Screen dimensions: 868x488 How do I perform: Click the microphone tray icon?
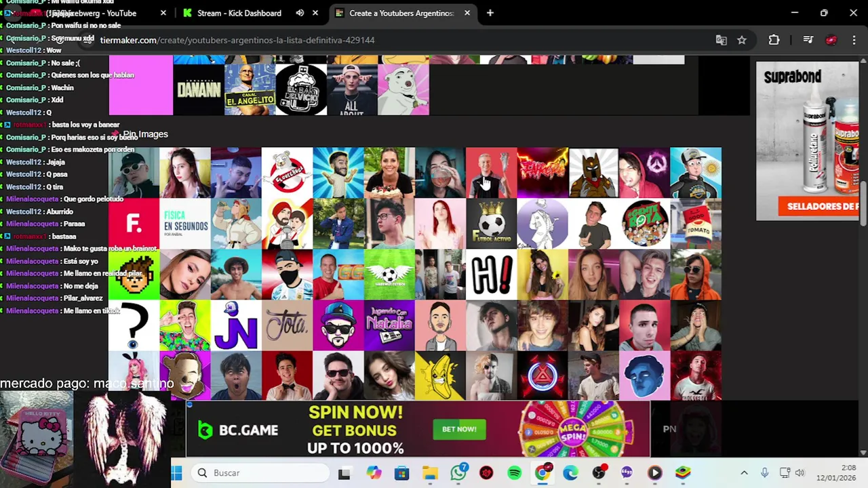tap(764, 473)
